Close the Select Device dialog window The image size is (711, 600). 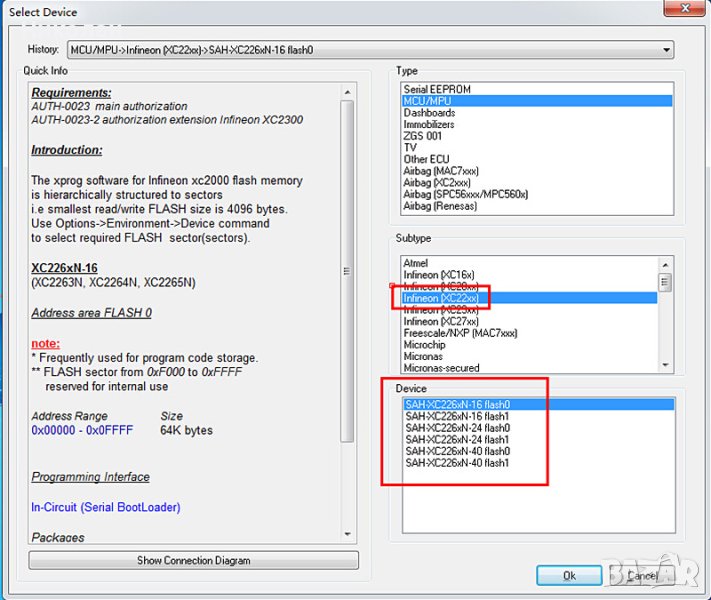coord(687,11)
